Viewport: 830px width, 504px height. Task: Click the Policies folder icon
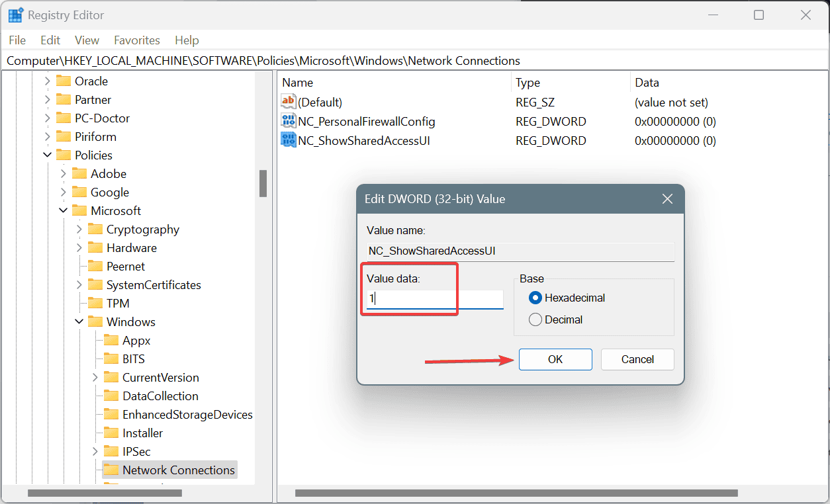64,155
